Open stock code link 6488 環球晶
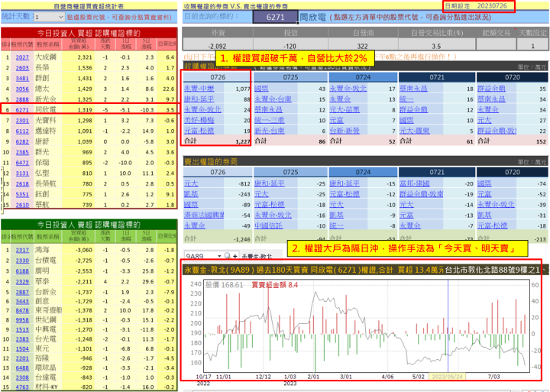Viewport: 550px width, 392px height. coord(22,368)
